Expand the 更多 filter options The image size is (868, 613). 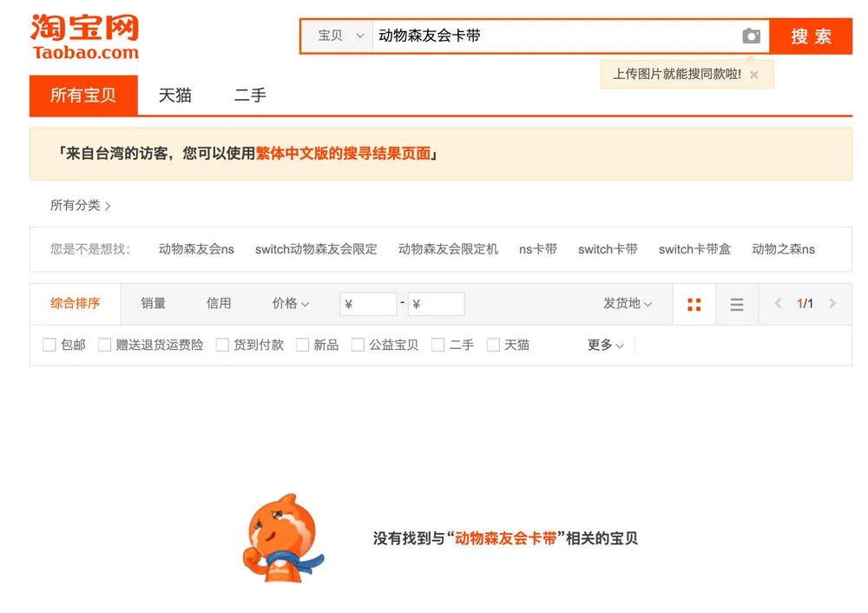click(x=606, y=345)
